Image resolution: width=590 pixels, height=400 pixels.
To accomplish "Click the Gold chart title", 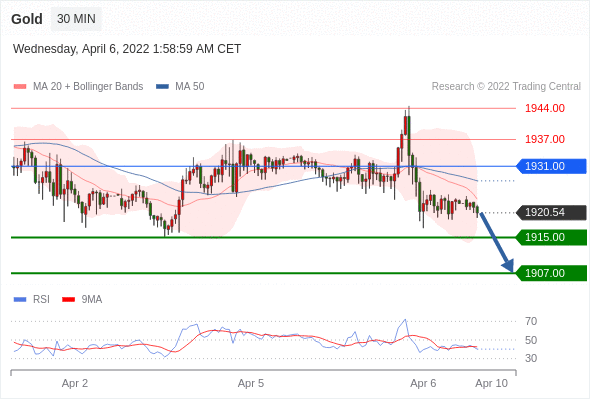I will click(x=27, y=19).
